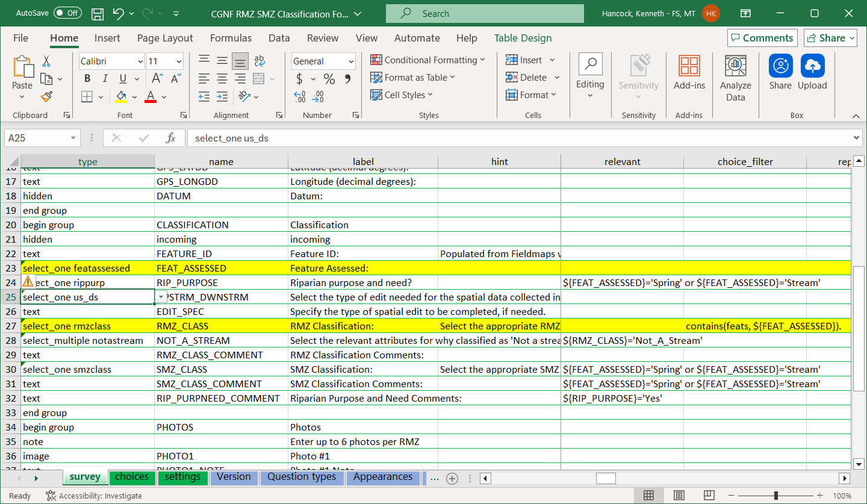Screen dimensions: 867x504
Task: Open the Cell Styles gallery
Action: pos(402,95)
